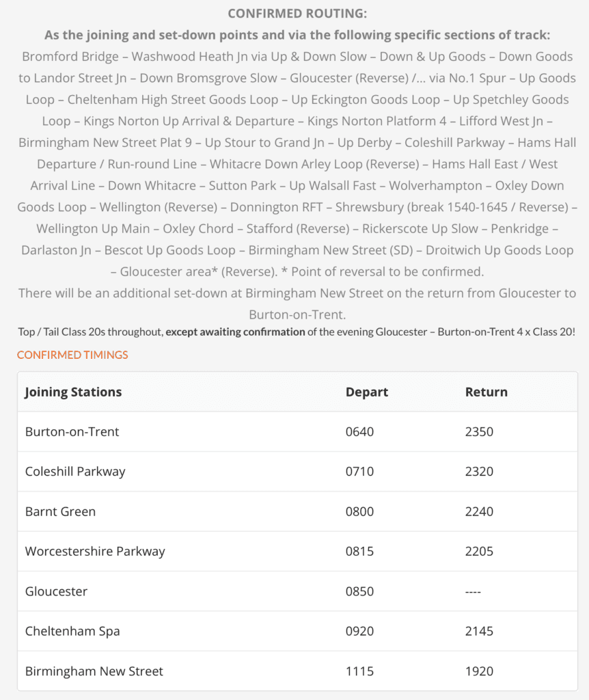The height and width of the screenshot is (700, 589).
Task: Click the 'Top / Tail Class 20s throughout' text
Action: coord(90,332)
